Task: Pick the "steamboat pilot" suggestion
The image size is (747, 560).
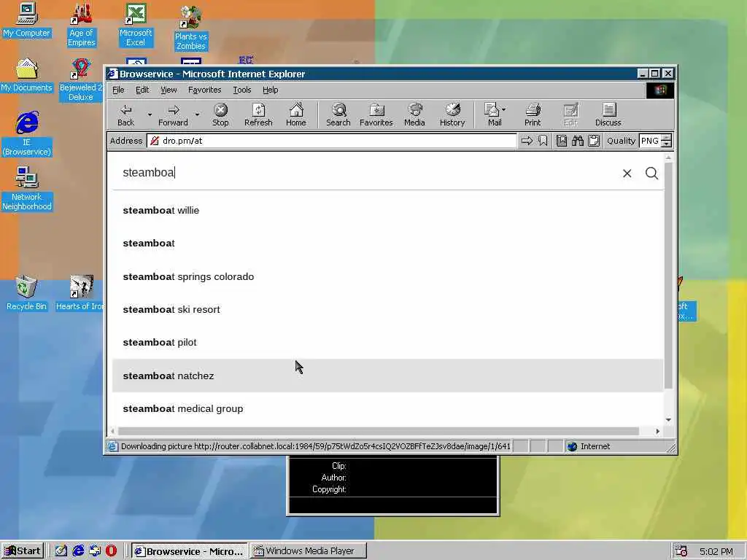Action: (388, 343)
